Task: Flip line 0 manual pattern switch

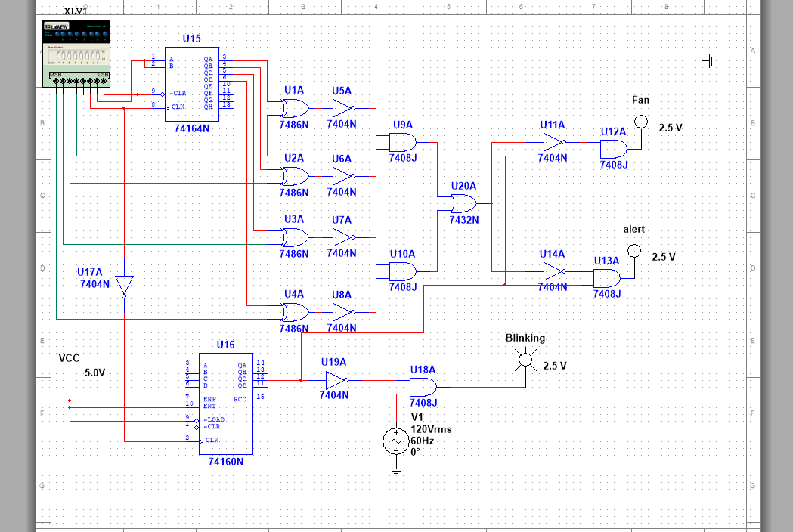Action: coord(97,54)
